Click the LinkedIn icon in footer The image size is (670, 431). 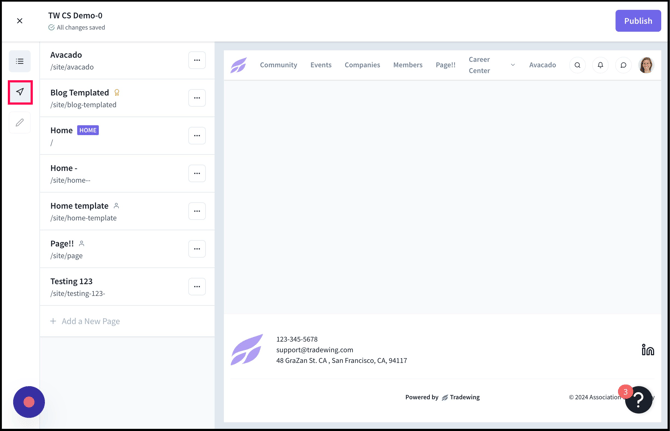coord(648,350)
